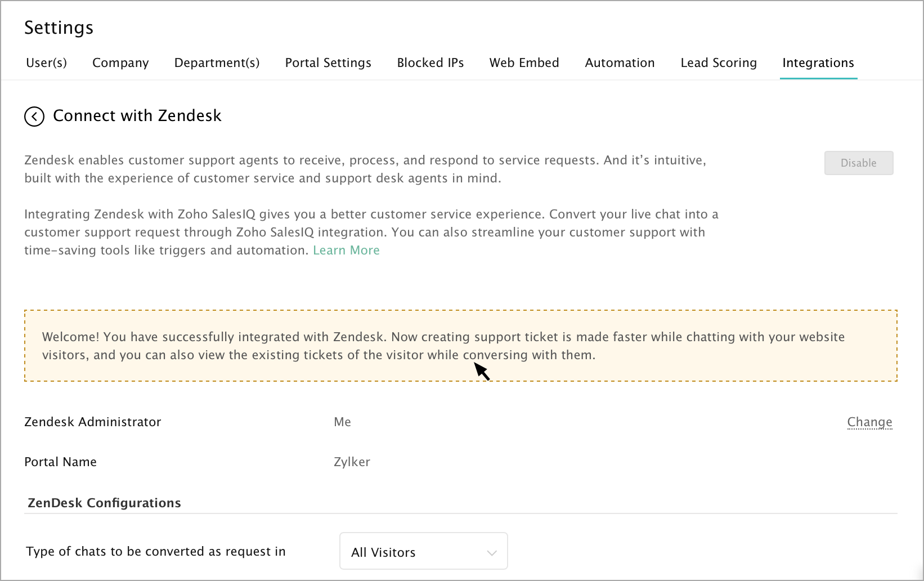Click the Zendesk Administrator value Me
This screenshot has width=924, height=581.
[342, 422]
